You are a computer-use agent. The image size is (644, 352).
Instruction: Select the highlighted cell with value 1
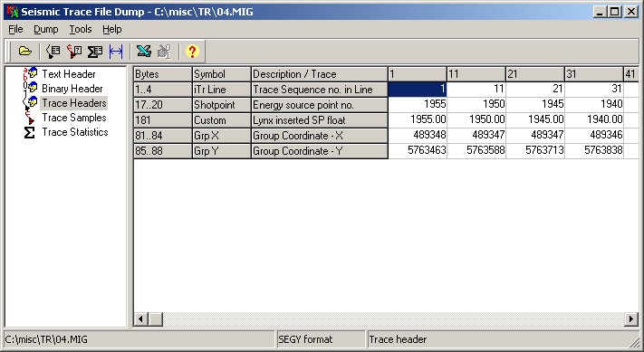coord(418,90)
